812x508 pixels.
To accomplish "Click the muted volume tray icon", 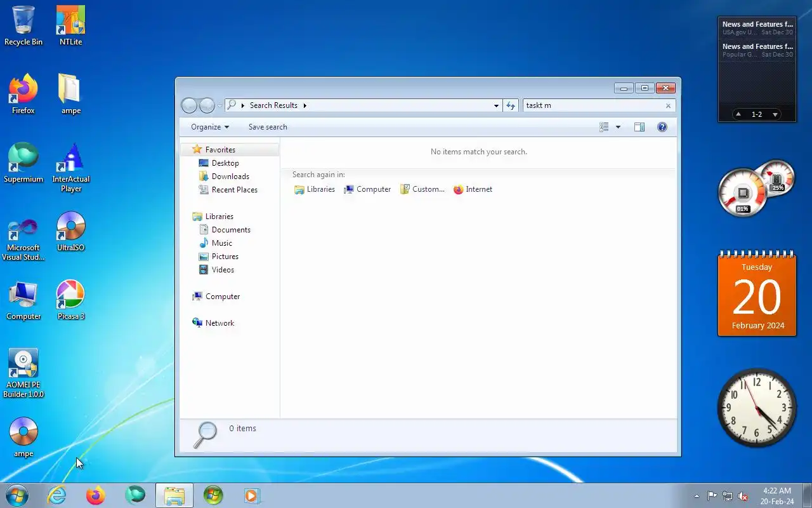I will [x=743, y=497].
